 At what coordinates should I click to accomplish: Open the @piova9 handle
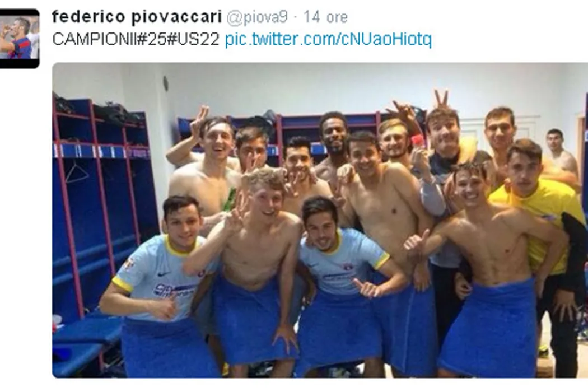[257, 17]
